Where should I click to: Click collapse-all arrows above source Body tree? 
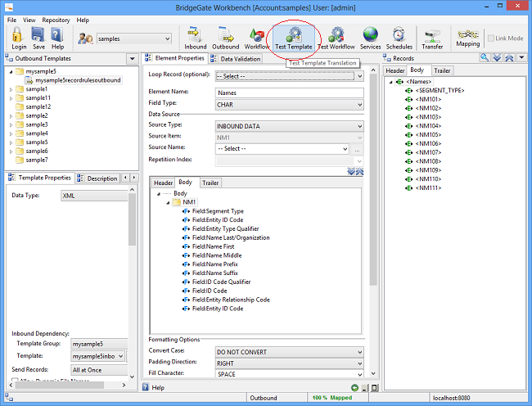[359, 171]
